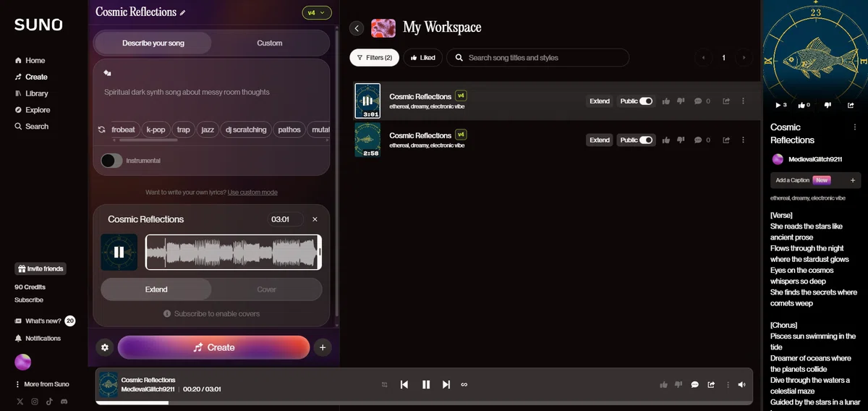Open the Instagram social icon

coord(34,401)
